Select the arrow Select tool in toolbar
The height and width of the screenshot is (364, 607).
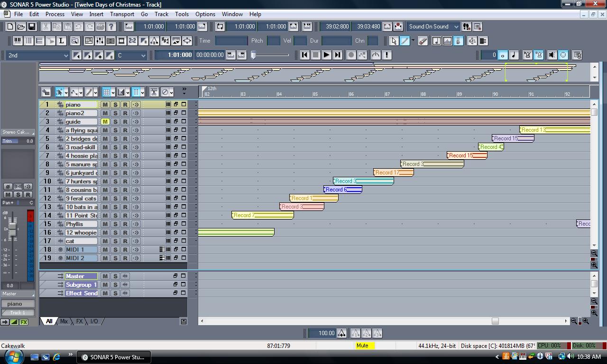pos(394,41)
